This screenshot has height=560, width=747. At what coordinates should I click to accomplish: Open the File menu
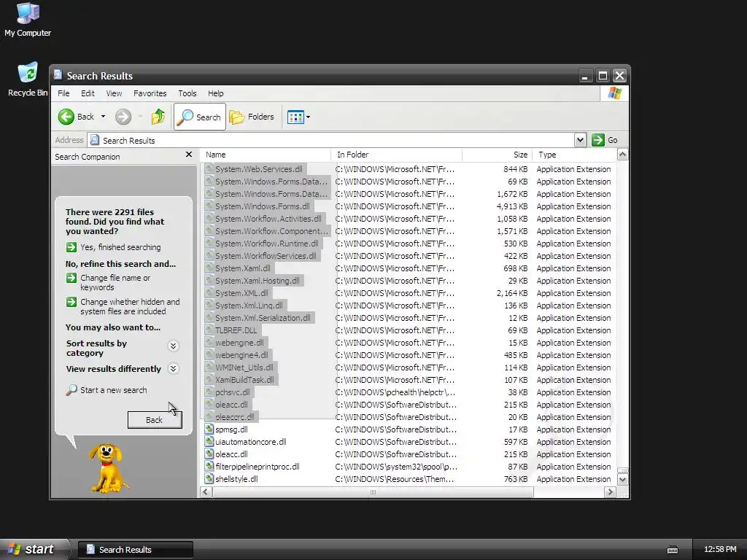tap(63, 93)
